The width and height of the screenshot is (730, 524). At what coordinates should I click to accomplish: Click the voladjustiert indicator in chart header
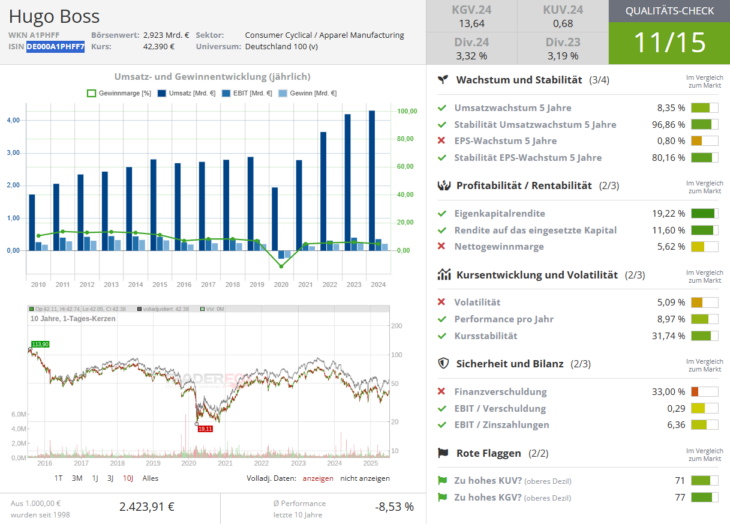pos(163,309)
